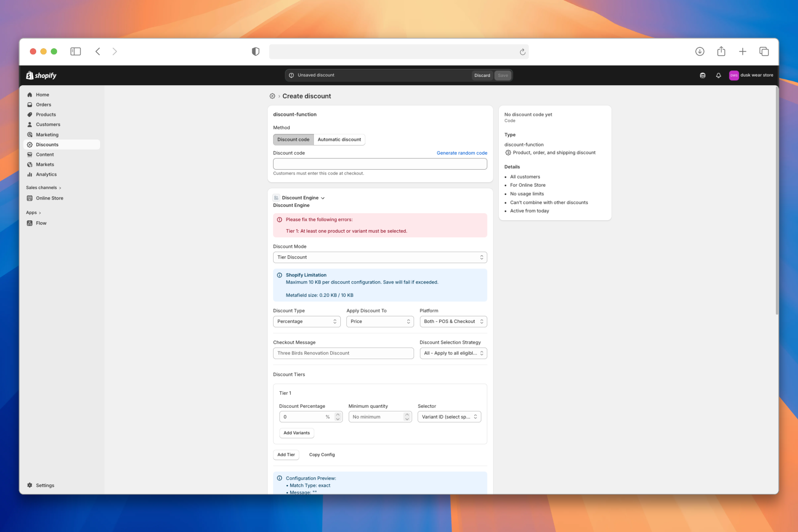Open Online Store sales channel

tap(49, 198)
